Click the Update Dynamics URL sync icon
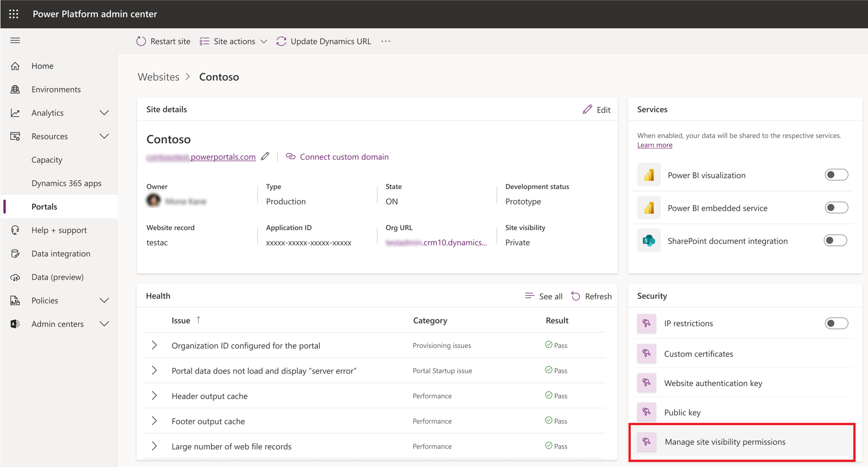 pos(281,41)
